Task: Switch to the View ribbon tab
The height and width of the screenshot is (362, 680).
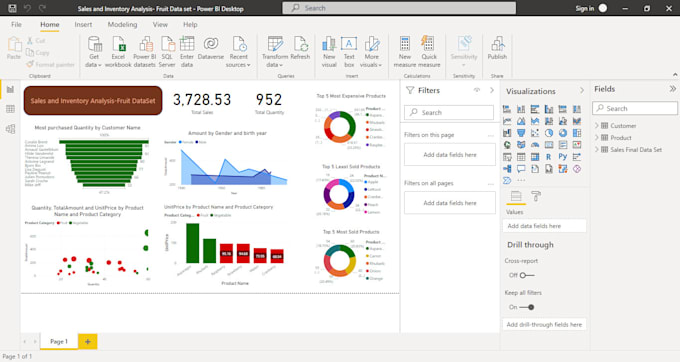Action: coord(160,25)
